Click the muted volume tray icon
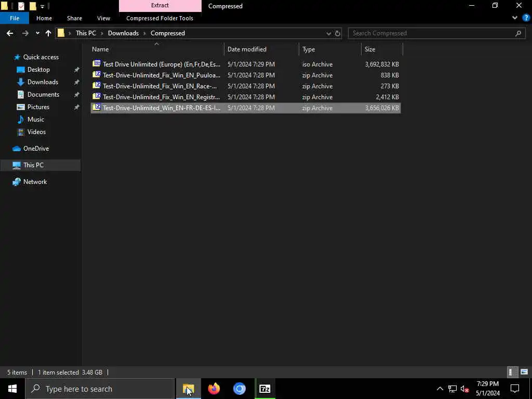This screenshot has width=532, height=399. [464, 389]
